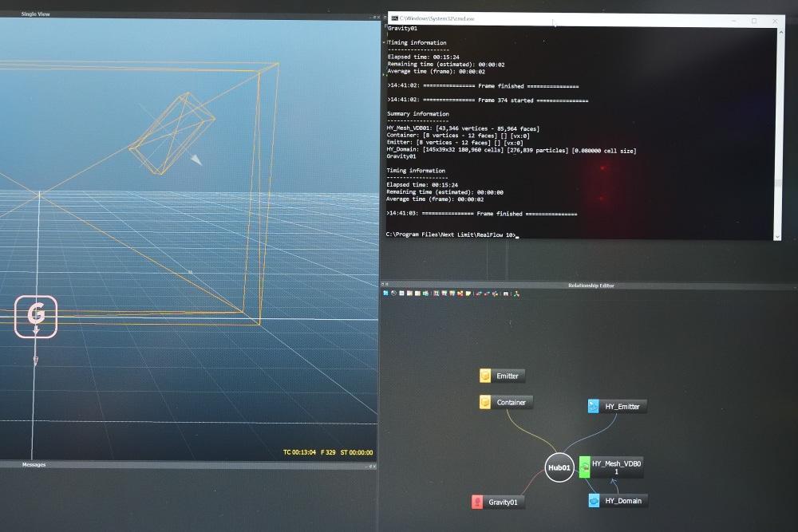Click the 'ST 00:00:00' simulation time readout
Screen dimensions: 798x532
coord(356,452)
